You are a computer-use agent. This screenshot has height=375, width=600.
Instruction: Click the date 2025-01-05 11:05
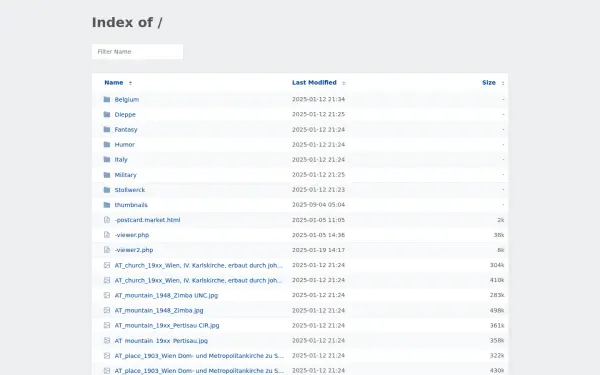[318, 220]
